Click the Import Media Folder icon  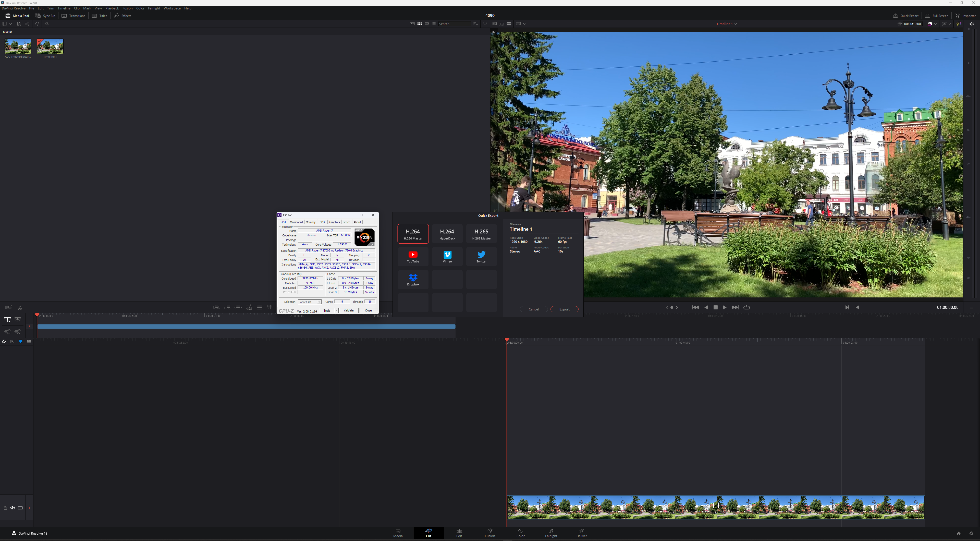[27, 23]
